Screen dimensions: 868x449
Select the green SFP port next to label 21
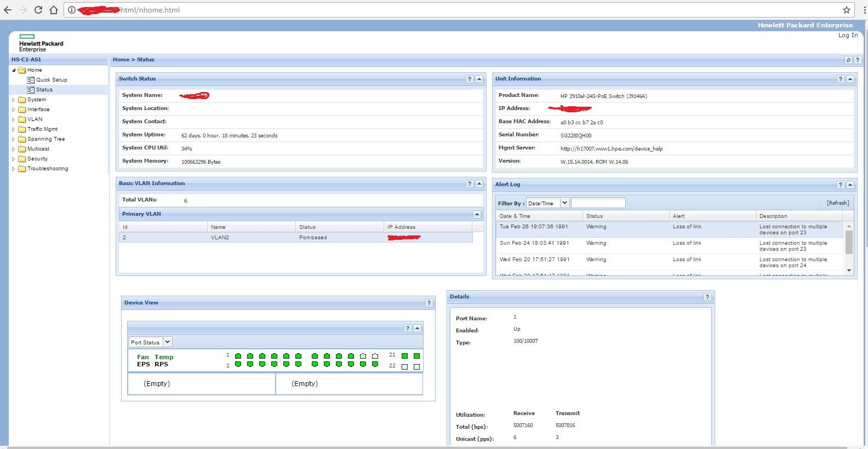[404, 356]
